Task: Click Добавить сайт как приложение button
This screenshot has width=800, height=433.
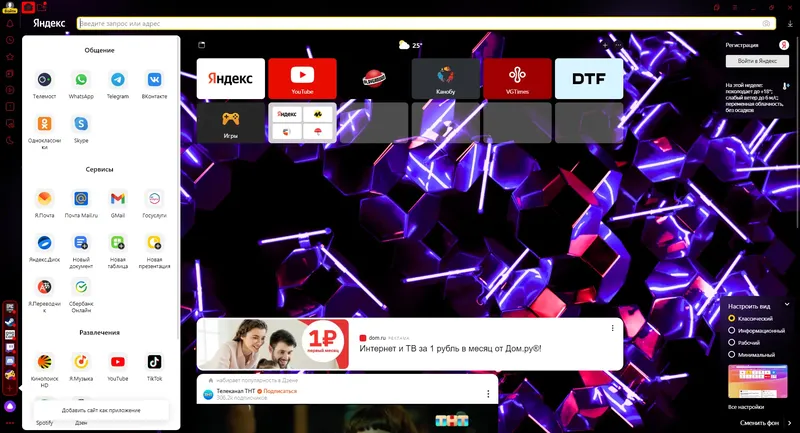Action: (101, 410)
